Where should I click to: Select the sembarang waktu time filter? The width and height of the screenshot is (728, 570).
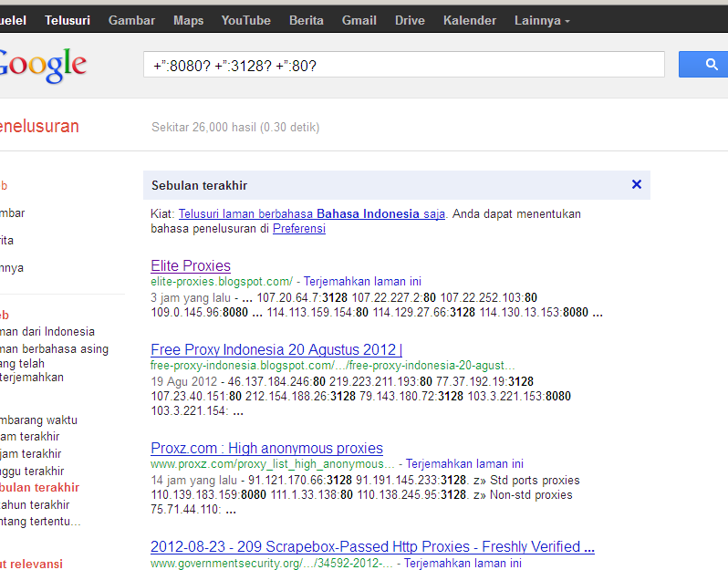pos(38,420)
